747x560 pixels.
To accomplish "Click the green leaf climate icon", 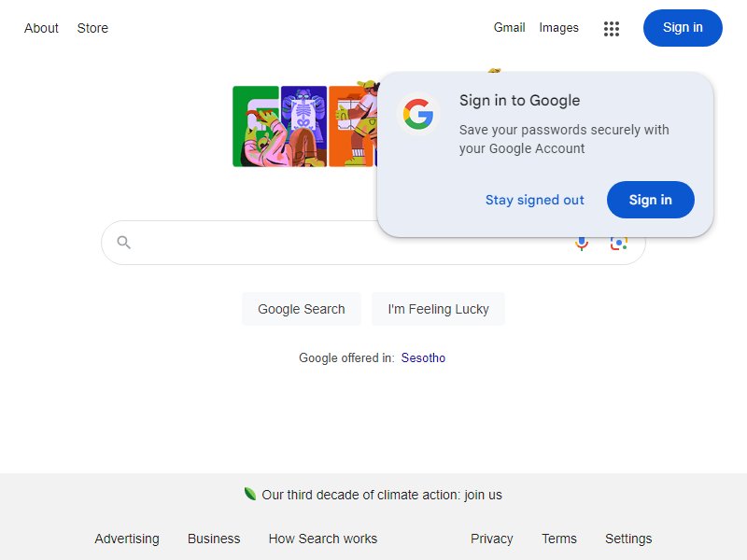I will [x=249, y=494].
